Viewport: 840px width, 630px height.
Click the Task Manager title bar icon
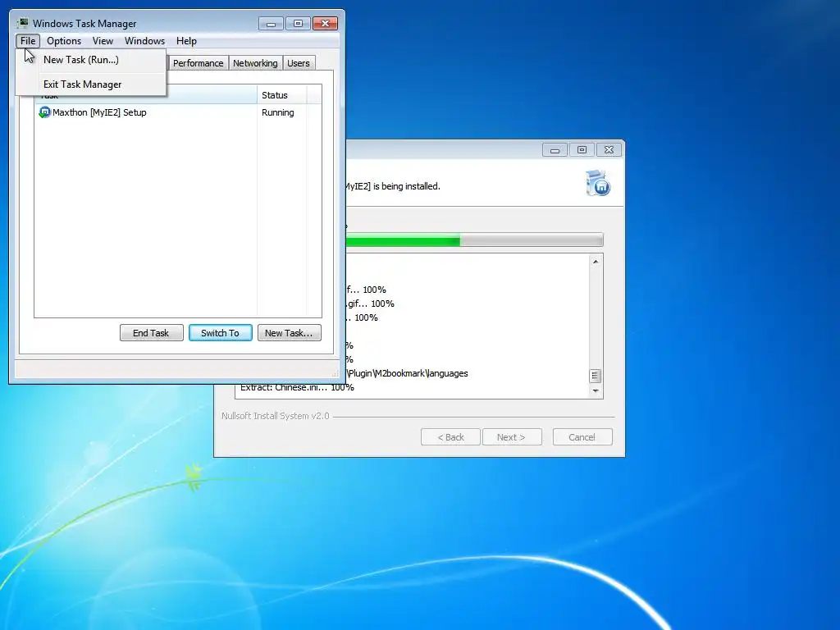coord(23,23)
